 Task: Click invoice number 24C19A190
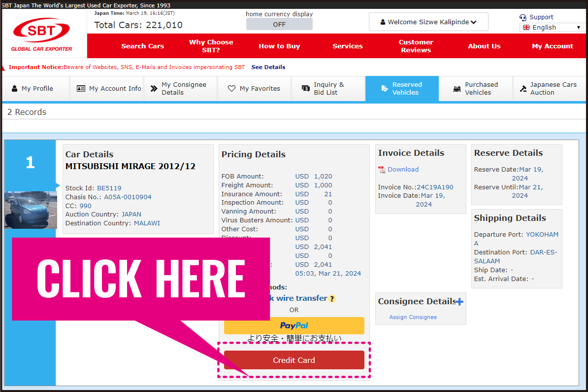(x=435, y=187)
